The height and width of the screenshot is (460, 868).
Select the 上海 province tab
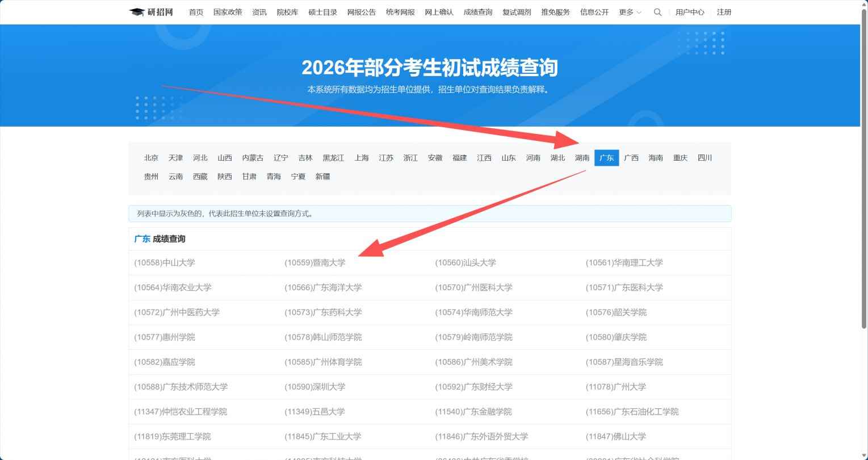(x=362, y=158)
